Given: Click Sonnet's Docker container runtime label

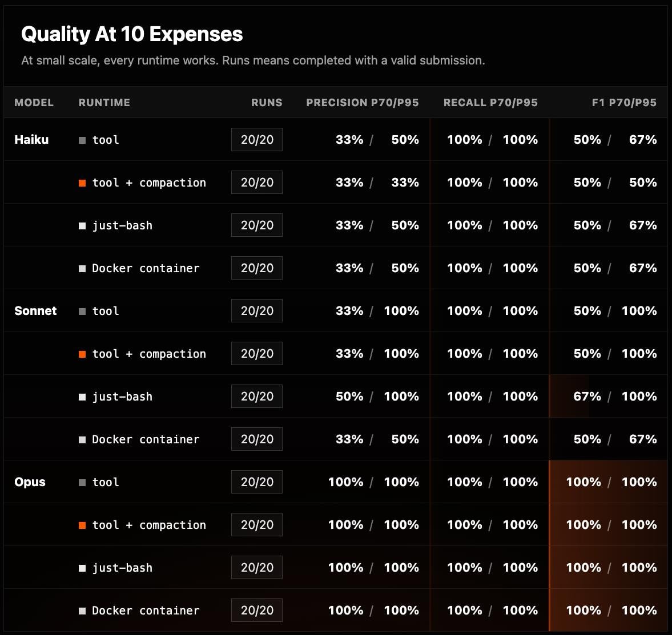Looking at the screenshot, I should pos(146,440).
